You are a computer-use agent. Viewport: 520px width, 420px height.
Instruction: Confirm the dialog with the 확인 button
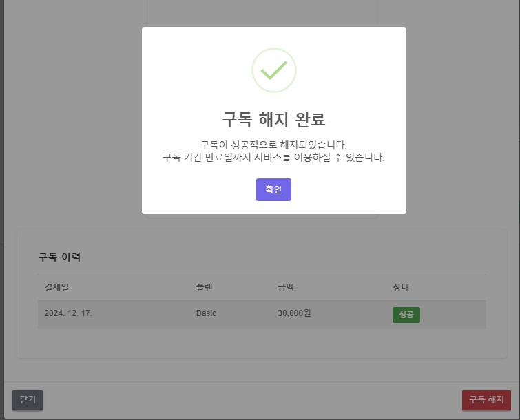pos(273,189)
